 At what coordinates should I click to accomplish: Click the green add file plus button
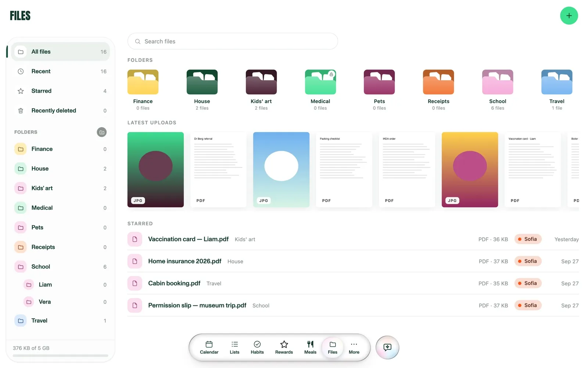click(569, 16)
